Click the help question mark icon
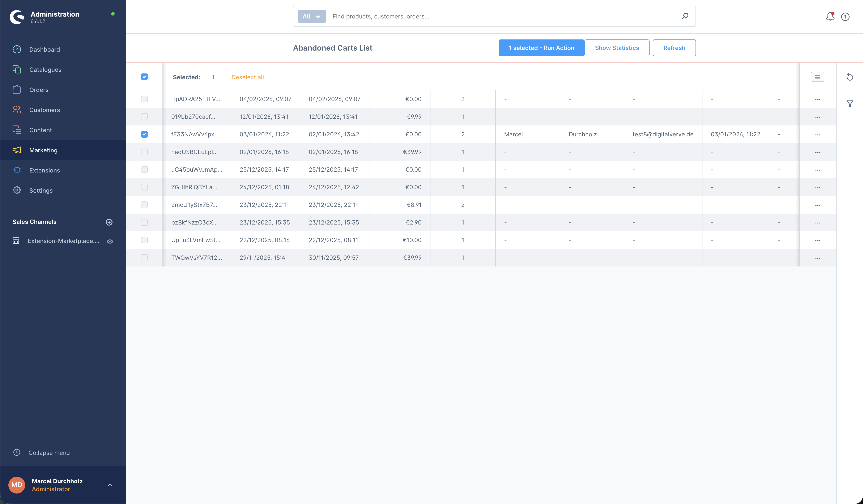Screen dimensions: 863x504 [845, 17]
